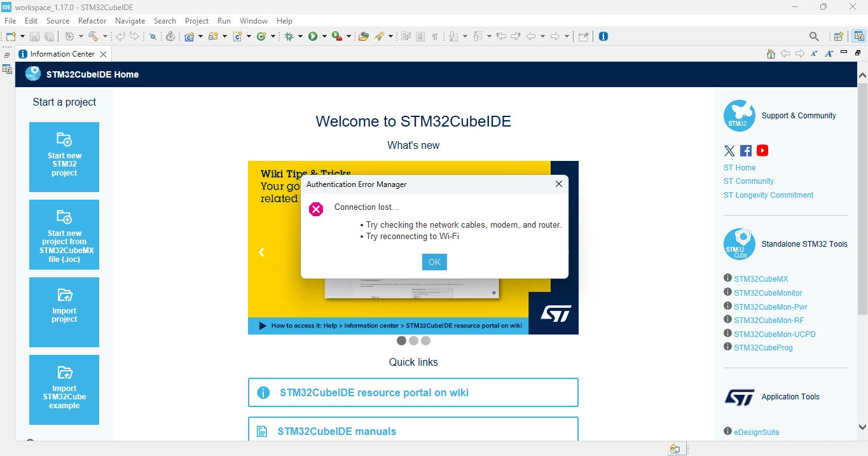Close the Authentication Error Manager dialog
The image size is (868, 456).
(x=559, y=184)
